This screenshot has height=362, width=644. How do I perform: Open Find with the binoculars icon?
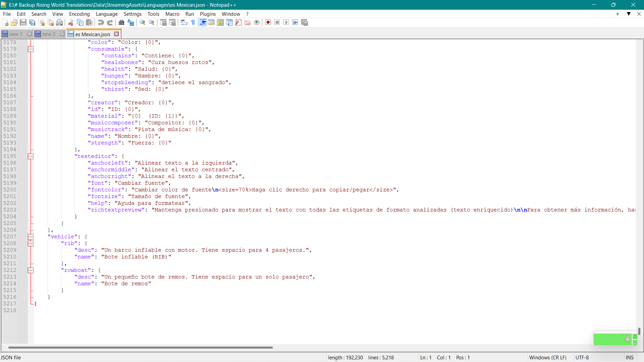click(121, 22)
